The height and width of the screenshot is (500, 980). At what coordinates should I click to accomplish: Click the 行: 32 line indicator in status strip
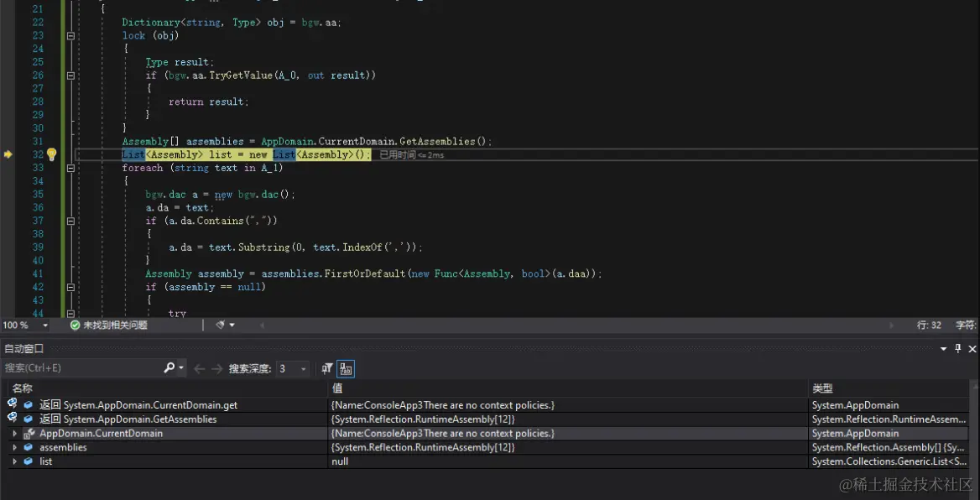point(929,325)
